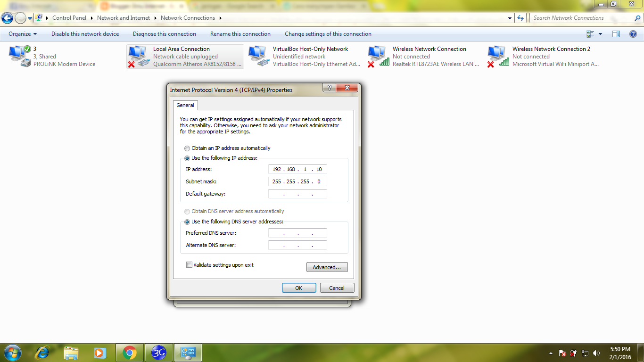This screenshot has height=362, width=644.
Task: Launch Google Chrome from the taskbar
Action: (129, 352)
